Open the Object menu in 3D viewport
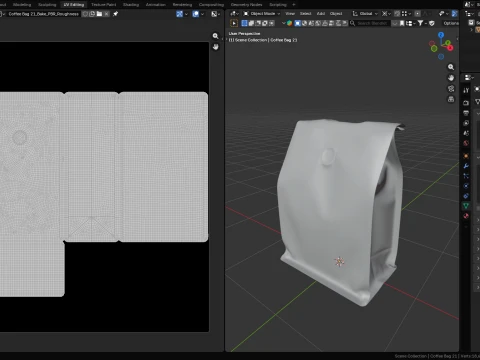Screen dimensions: 480x360 (x=336, y=14)
